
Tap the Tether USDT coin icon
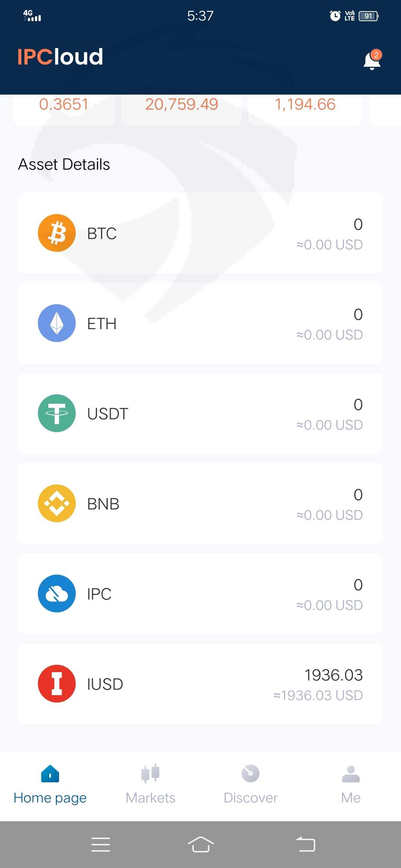point(57,413)
